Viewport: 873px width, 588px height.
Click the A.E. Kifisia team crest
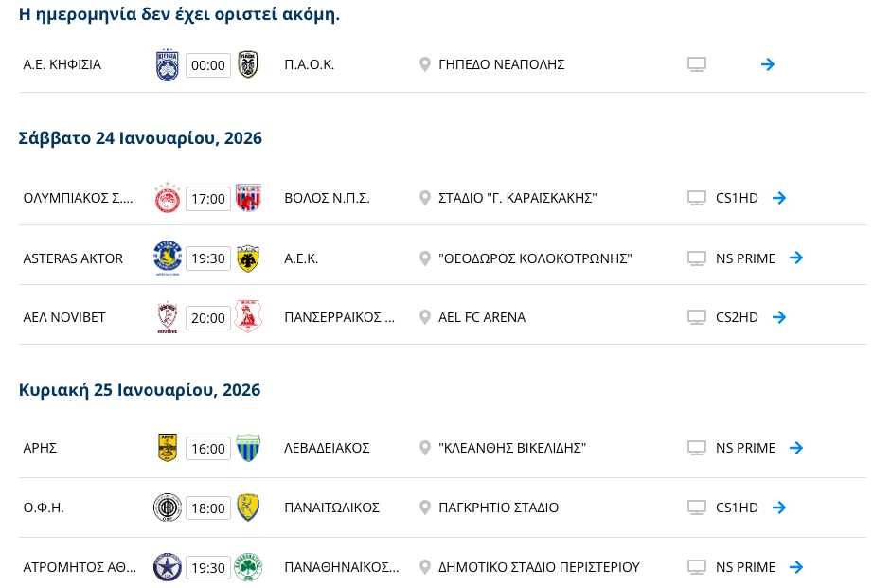point(168,65)
